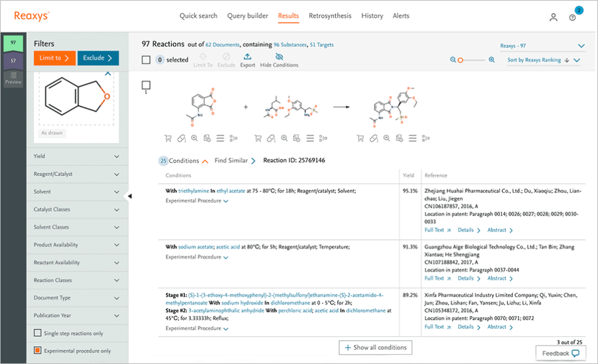Click the orange Limit to button
Image resolution: width=598 pixels, height=364 pixels.
pyautogui.click(x=54, y=59)
